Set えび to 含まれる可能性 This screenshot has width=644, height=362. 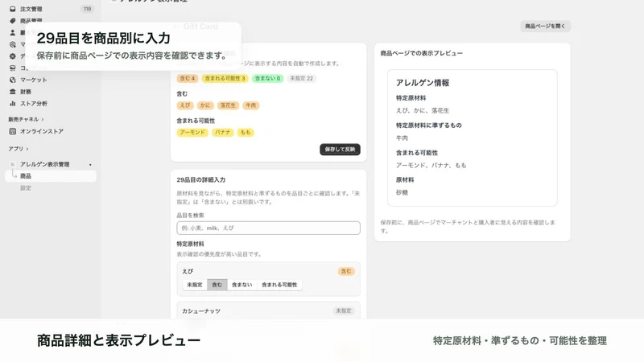point(279,285)
